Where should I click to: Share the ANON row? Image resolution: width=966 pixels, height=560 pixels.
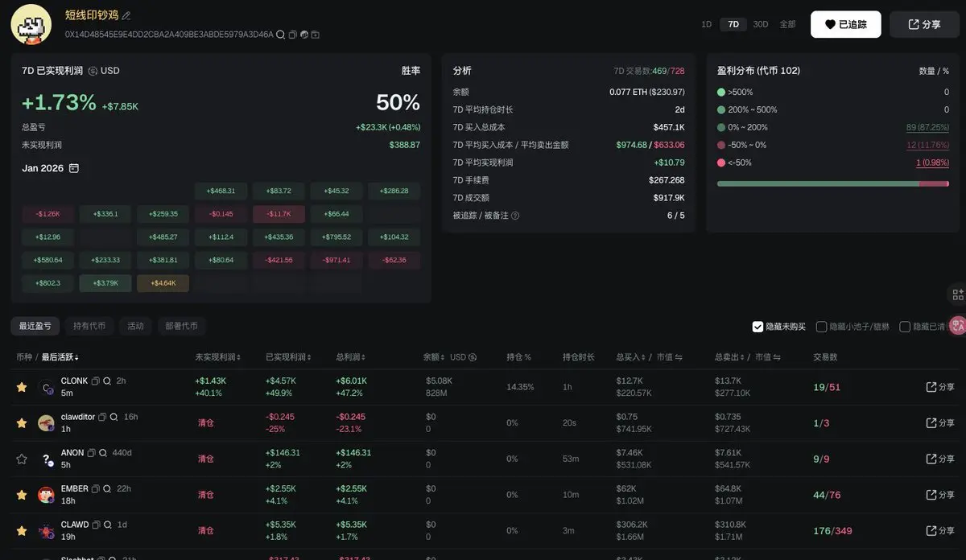[940, 459]
